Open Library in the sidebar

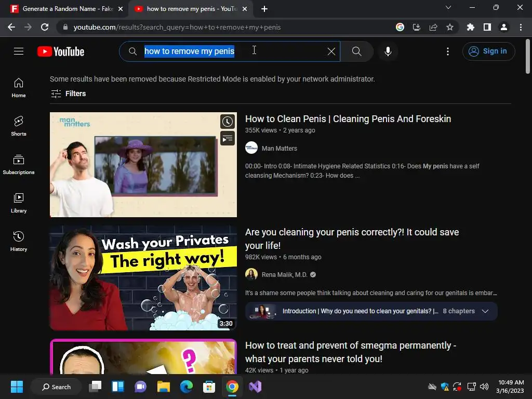[19, 203]
